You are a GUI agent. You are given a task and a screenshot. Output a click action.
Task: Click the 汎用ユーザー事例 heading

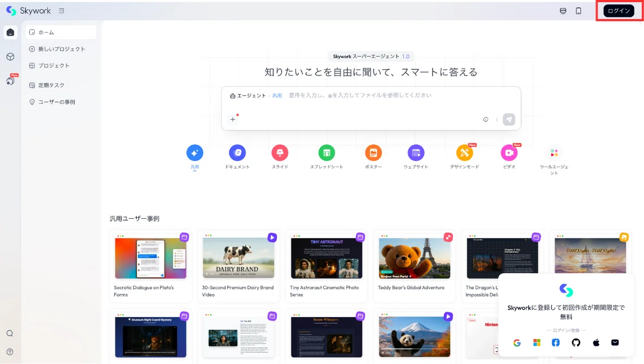(135, 219)
